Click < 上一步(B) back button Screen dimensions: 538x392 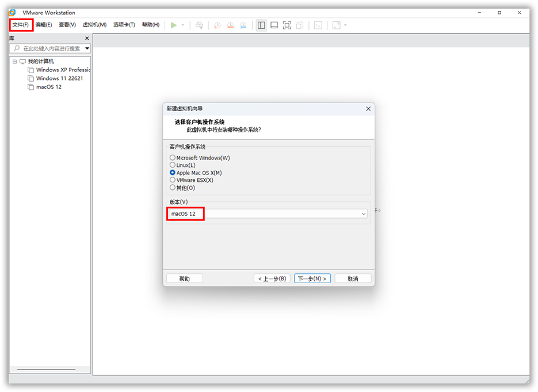[x=272, y=279]
